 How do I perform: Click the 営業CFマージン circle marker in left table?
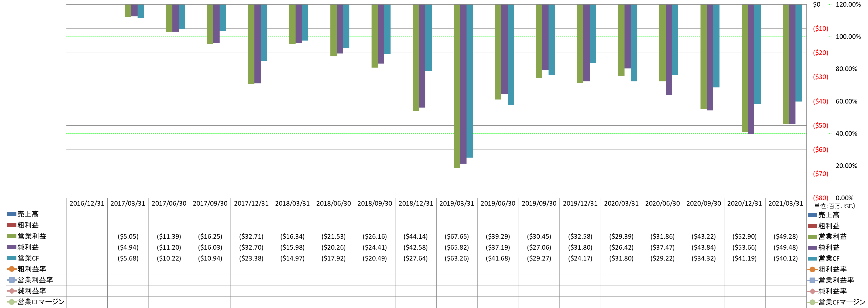pyautogui.click(x=12, y=302)
